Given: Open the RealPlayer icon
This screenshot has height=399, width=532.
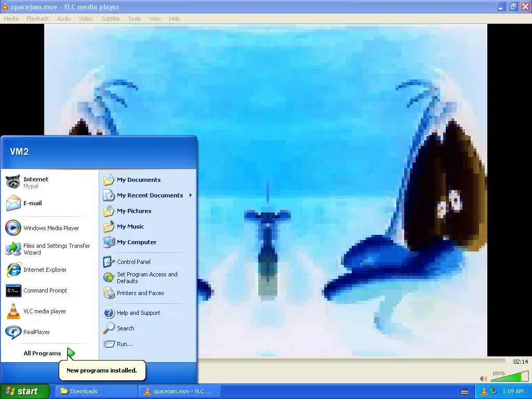Looking at the screenshot, I should [x=13, y=332].
